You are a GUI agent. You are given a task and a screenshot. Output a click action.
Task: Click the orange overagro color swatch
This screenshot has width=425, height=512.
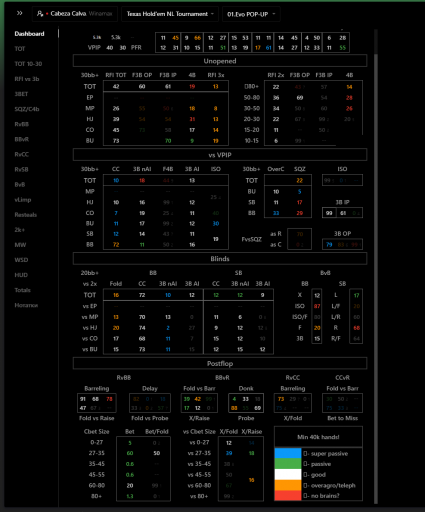[288, 485]
